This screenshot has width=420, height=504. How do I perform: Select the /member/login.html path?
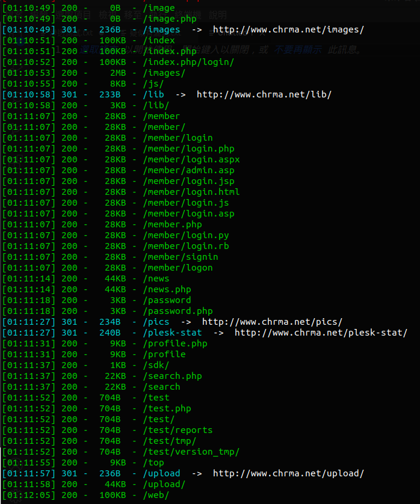[191, 192]
